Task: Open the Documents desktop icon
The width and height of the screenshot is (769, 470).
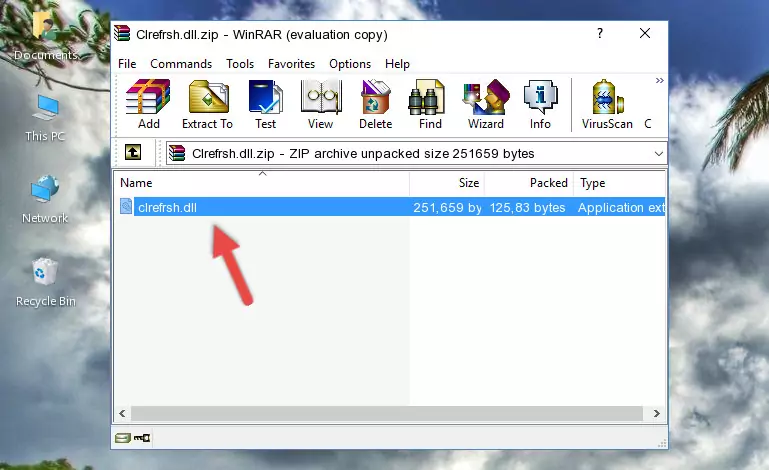Action: 46,37
